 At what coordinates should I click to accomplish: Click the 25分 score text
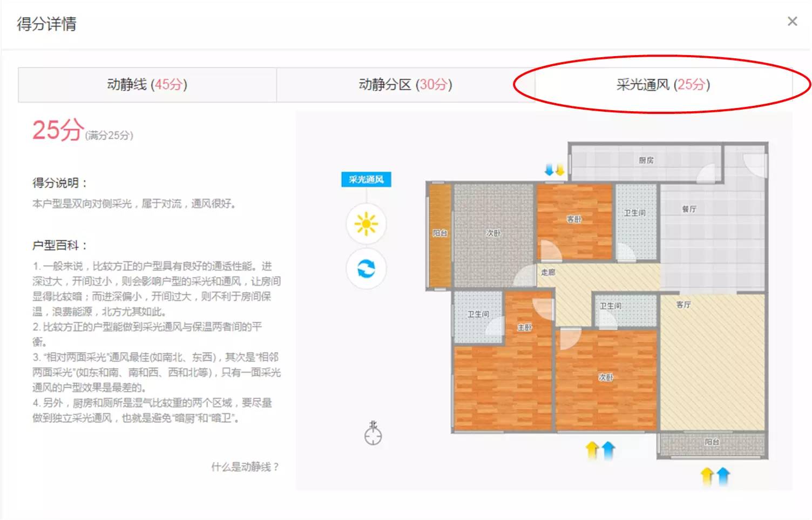(58, 130)
